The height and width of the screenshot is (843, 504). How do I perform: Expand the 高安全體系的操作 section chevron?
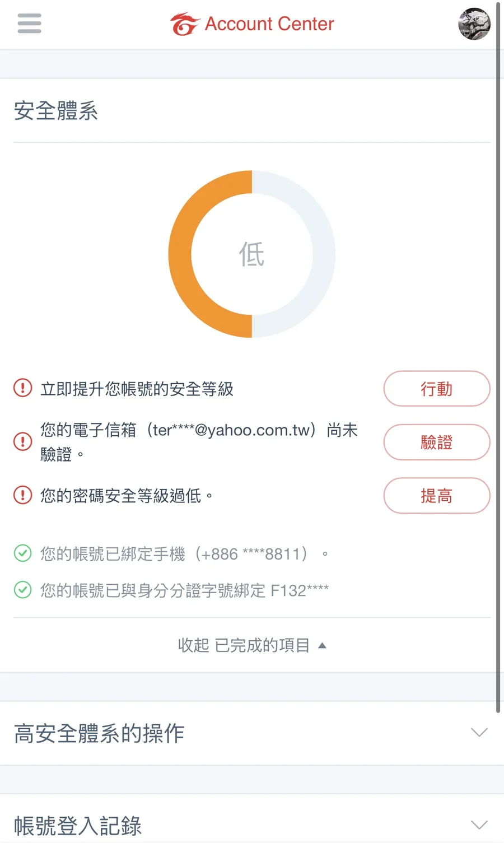479,733
